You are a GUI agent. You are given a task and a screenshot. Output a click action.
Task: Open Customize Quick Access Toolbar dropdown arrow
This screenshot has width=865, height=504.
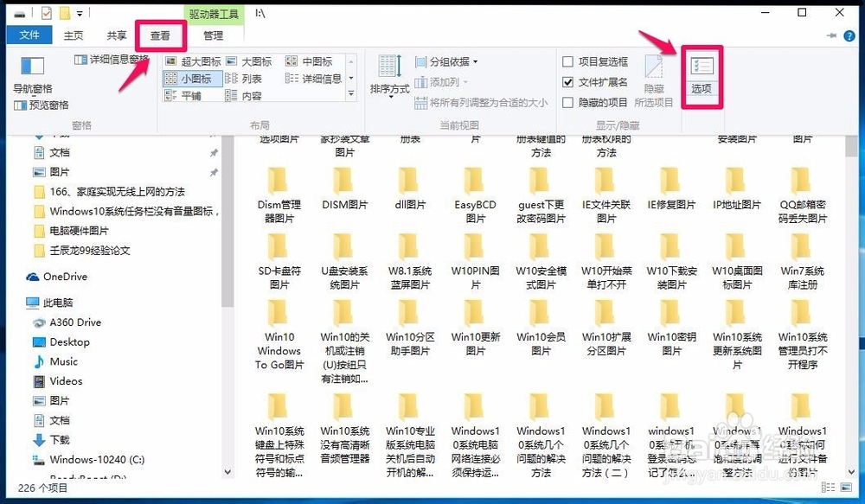(80, 13)
